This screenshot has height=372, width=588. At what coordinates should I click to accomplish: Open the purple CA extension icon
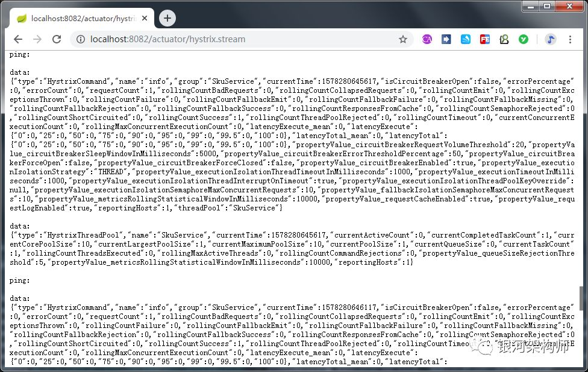tap(427, 39)
